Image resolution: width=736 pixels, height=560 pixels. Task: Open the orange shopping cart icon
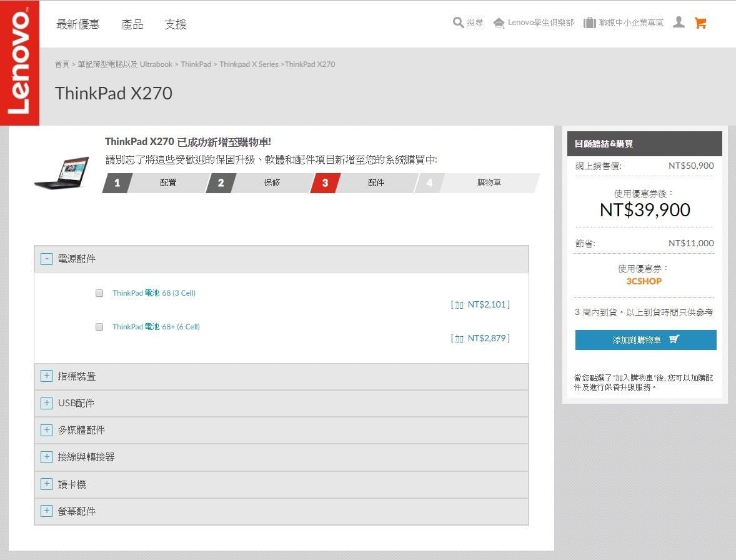(x=700, y=23)
